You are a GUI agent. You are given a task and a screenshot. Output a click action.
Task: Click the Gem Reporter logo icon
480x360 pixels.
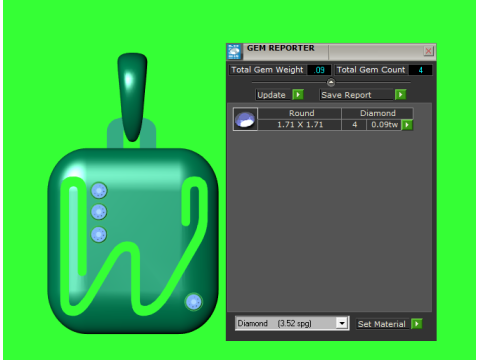(x=234, y=52)
